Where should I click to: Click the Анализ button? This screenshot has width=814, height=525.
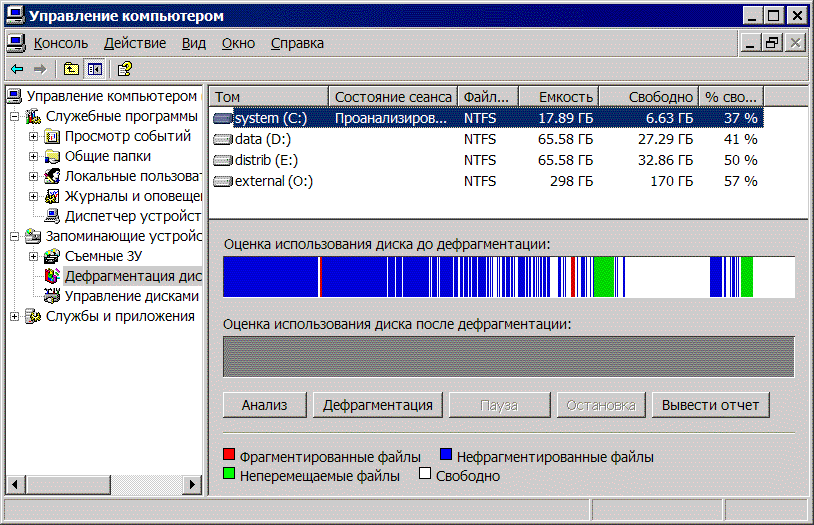(x=265, y=405)
